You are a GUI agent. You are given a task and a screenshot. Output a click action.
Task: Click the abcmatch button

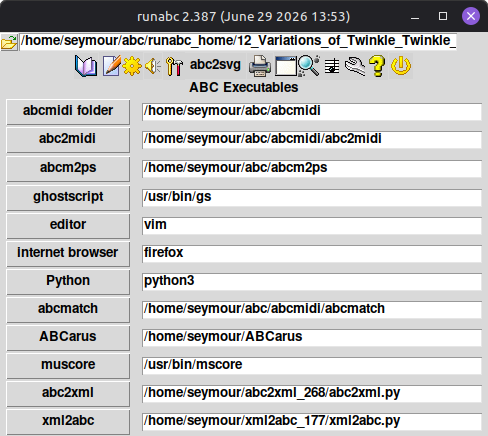coord(68,310)
